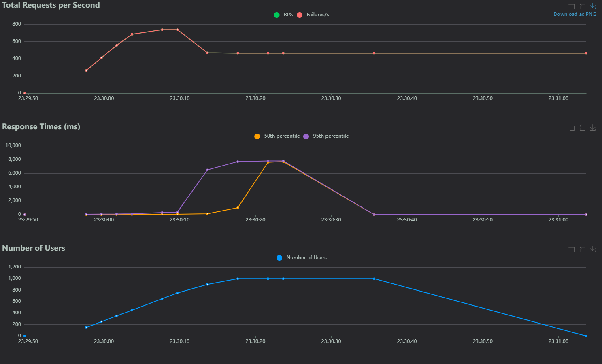Select the final zero data point of Users line
This screenshot has width=602, height=364.
586,336
